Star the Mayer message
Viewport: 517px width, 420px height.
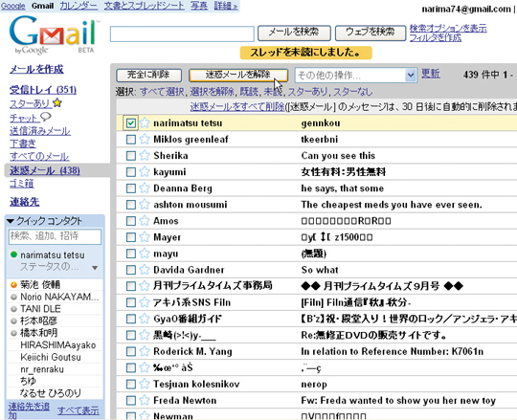tap(145, 237)
